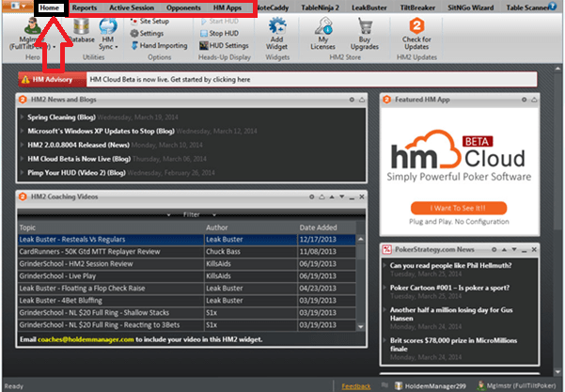Click the HM Cloud Beta advisory message
Viewport: 565px width, 392px height.
[170, 79]
